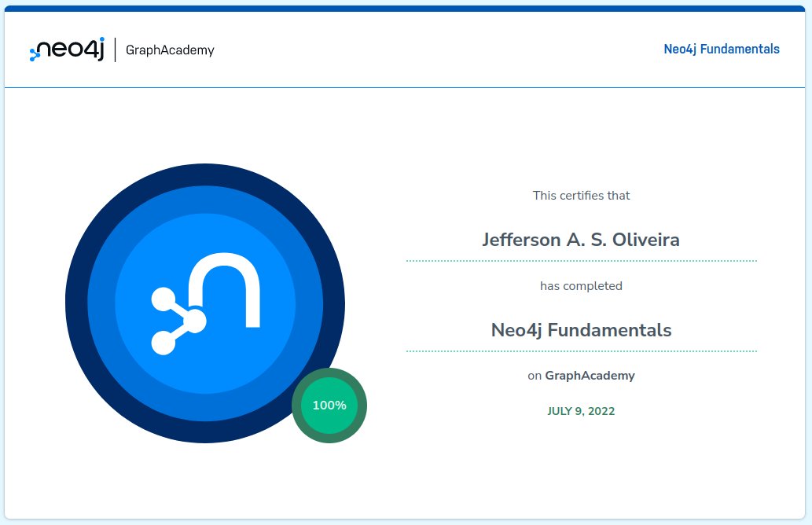812x525 pixels.
Task: Click the 'has completed' text
Action: pyautogui.click(x=581, y=286)
